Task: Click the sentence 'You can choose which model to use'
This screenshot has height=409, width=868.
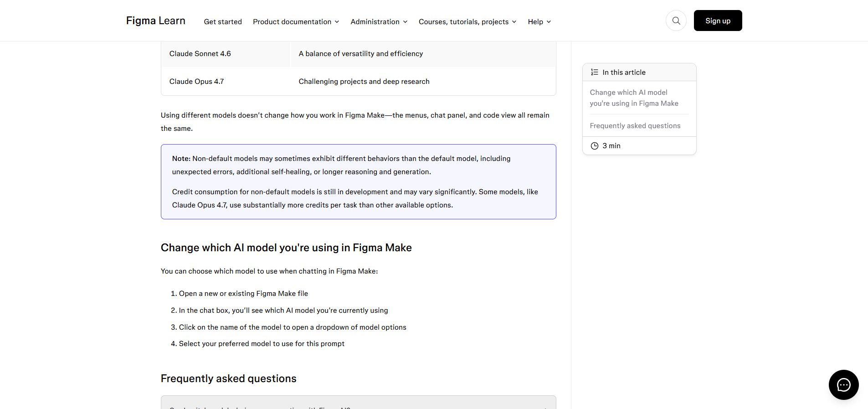Action: tap(269, 271)
